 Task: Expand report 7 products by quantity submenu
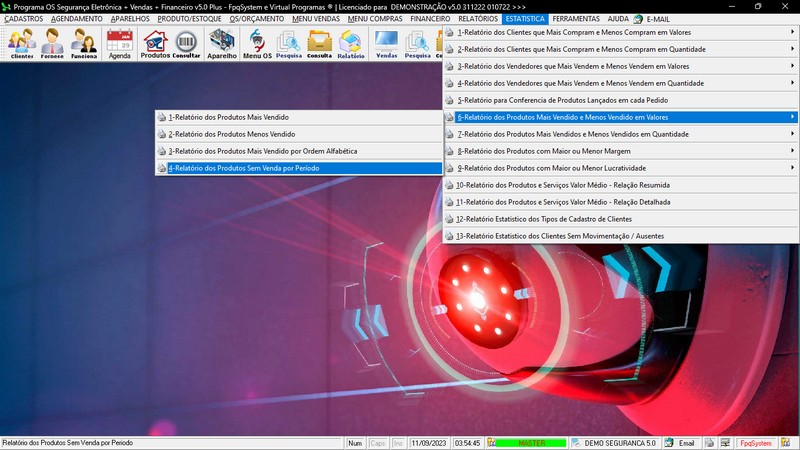click(620, 133)
